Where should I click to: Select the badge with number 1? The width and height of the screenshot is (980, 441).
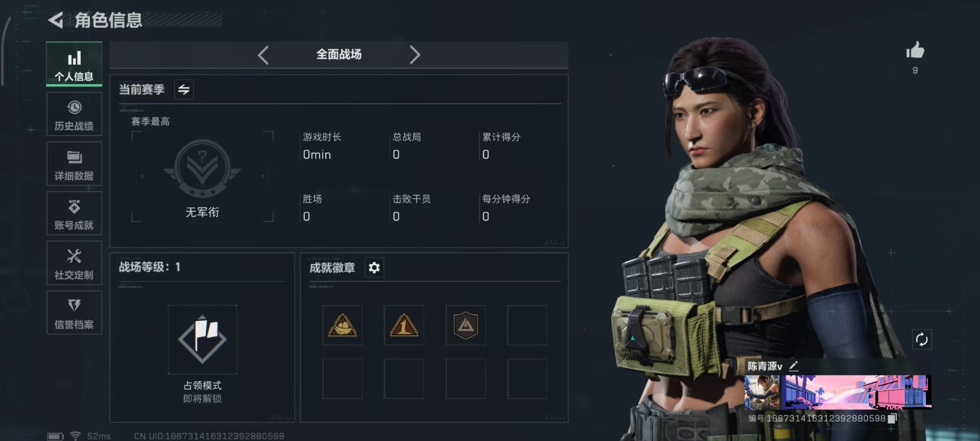coord(404,326)
